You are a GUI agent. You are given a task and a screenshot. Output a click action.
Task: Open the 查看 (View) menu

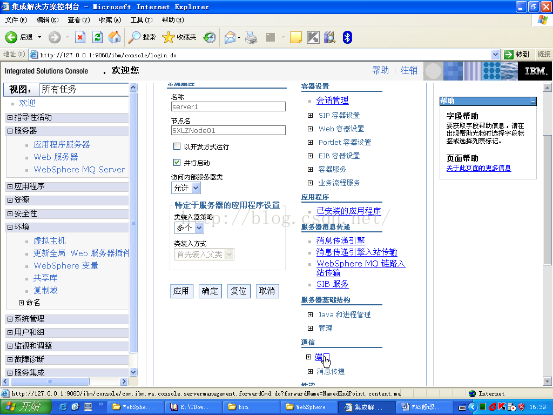coord(79,20)
